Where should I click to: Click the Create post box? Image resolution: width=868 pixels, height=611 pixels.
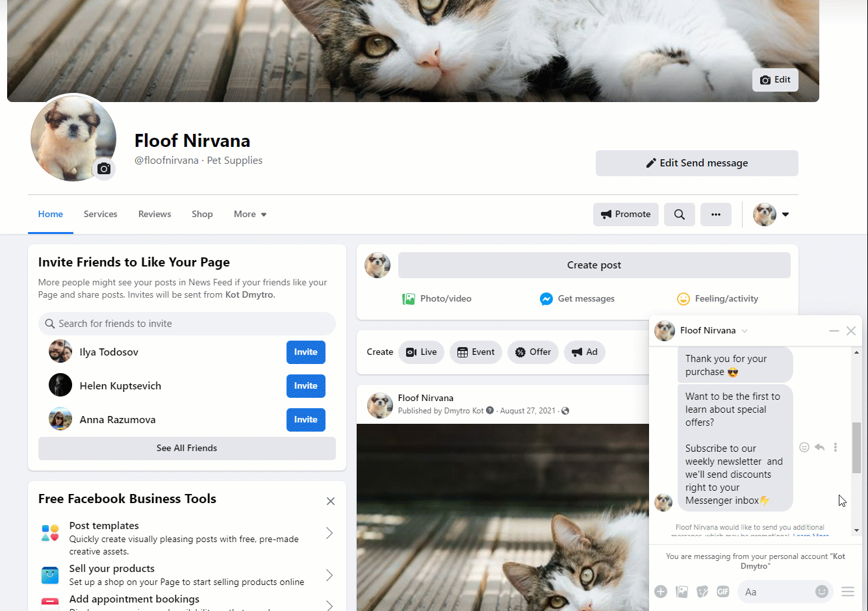(x=594, y=265)
